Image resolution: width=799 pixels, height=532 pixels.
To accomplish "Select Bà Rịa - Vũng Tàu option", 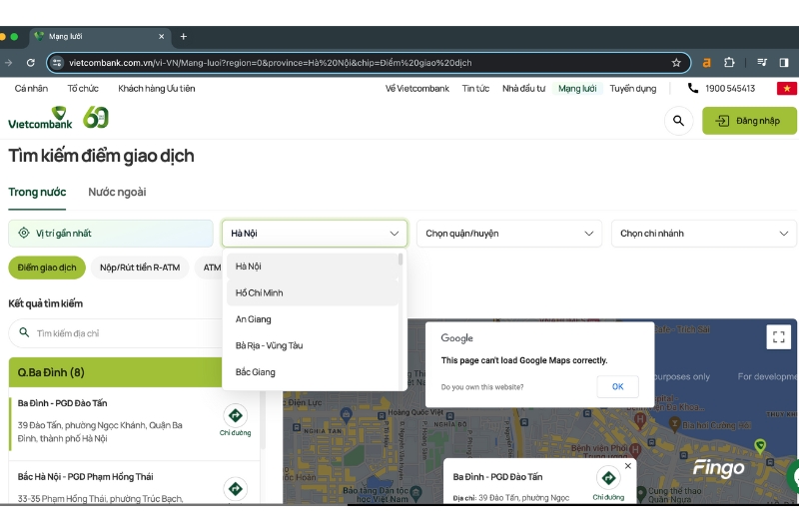I will 312,345.
